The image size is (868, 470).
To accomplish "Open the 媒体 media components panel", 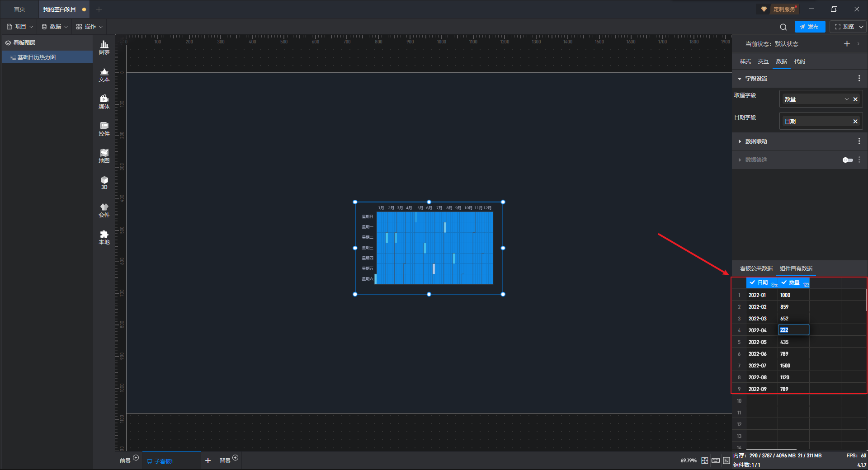I will point(104,102).
